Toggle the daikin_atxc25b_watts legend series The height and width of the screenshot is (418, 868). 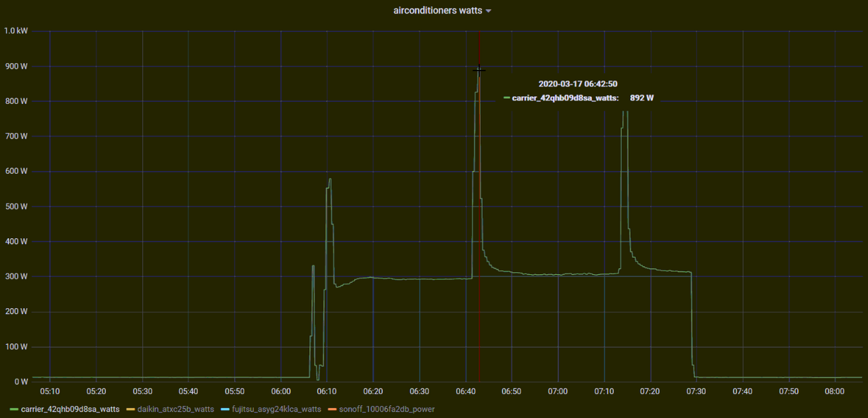pos(176,409)
